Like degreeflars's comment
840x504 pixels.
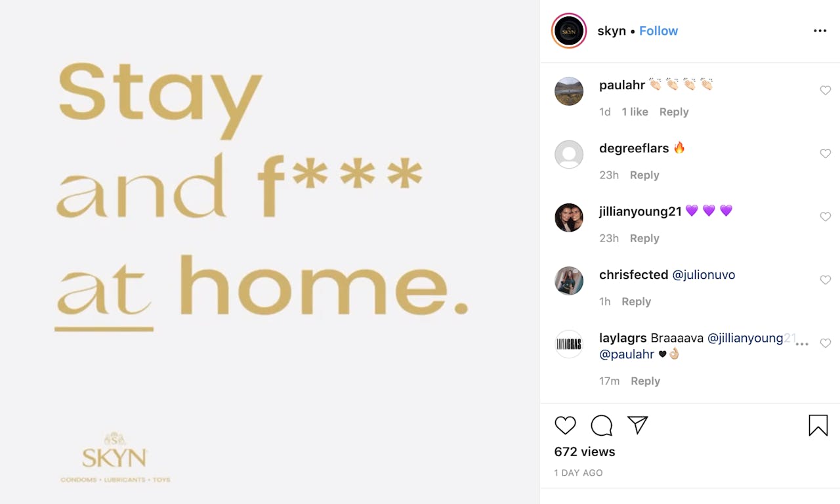click(x=826, y=154)
